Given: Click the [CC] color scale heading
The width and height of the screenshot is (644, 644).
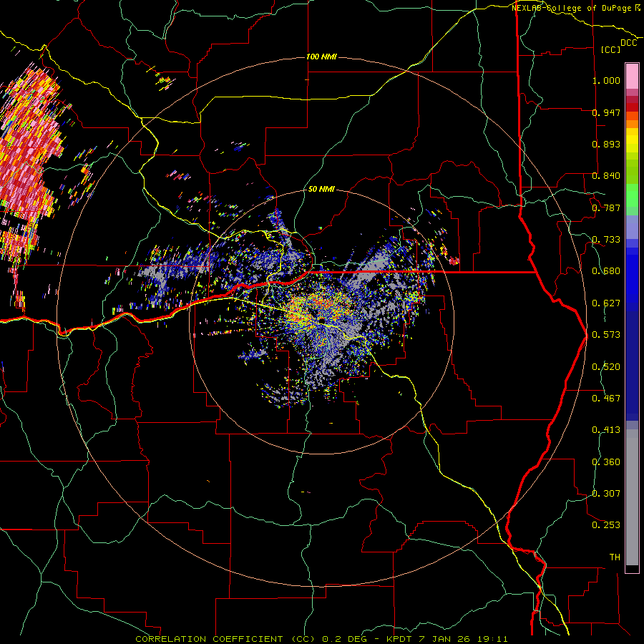Looking at the screenshot, I should coord(610,49).
